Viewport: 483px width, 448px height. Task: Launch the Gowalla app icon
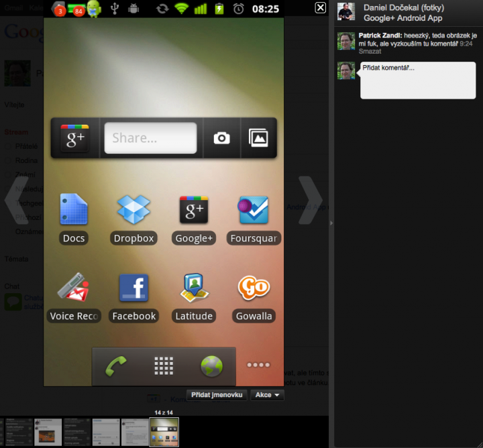click(254, 288)
